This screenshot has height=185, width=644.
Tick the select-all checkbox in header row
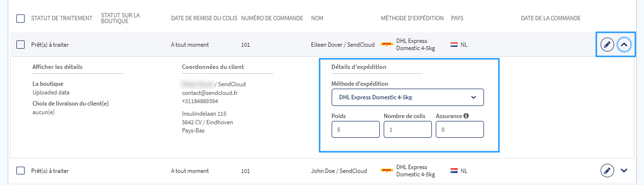pos(20,18)
